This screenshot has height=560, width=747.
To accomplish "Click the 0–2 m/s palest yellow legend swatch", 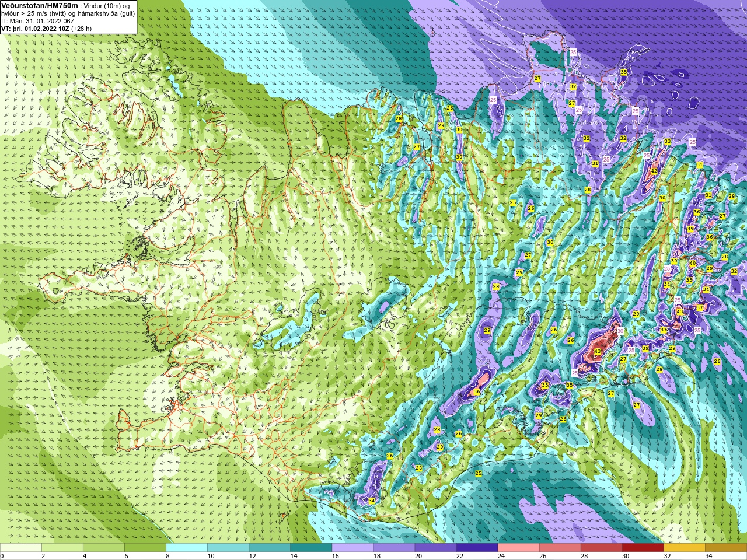I will [x=21, y=548].
